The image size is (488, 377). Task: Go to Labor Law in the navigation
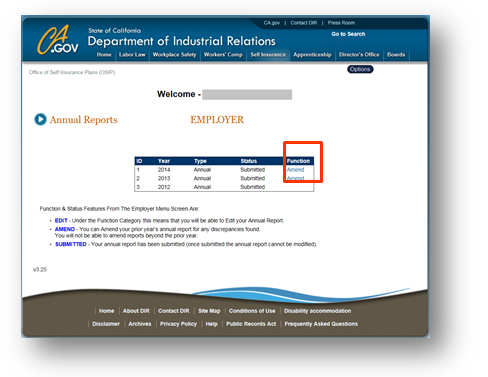[132, 55]
